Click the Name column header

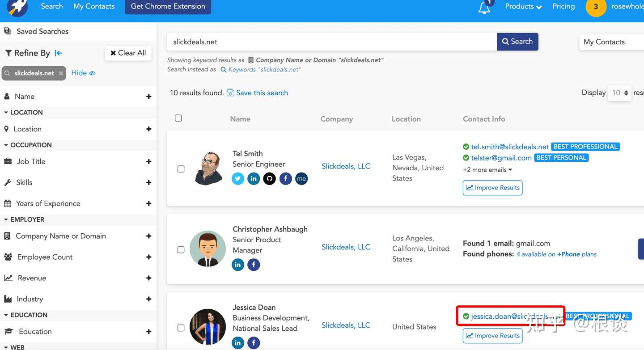pos(240,119)
